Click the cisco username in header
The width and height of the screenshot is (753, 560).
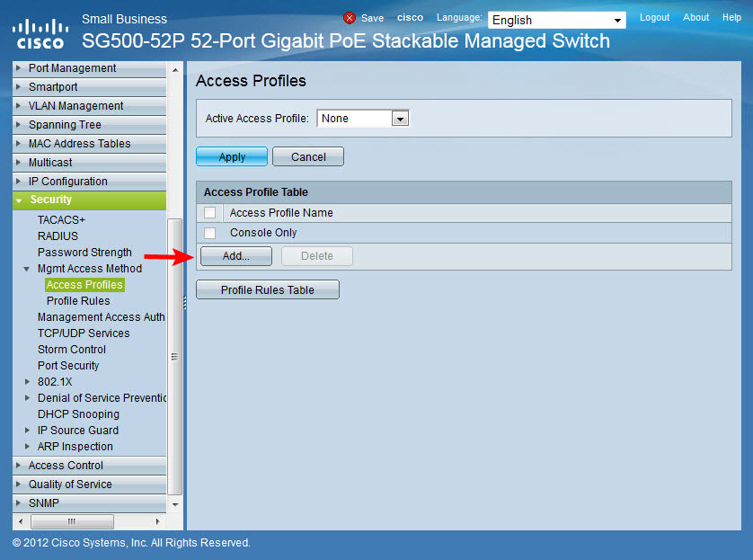pos(410,17)
